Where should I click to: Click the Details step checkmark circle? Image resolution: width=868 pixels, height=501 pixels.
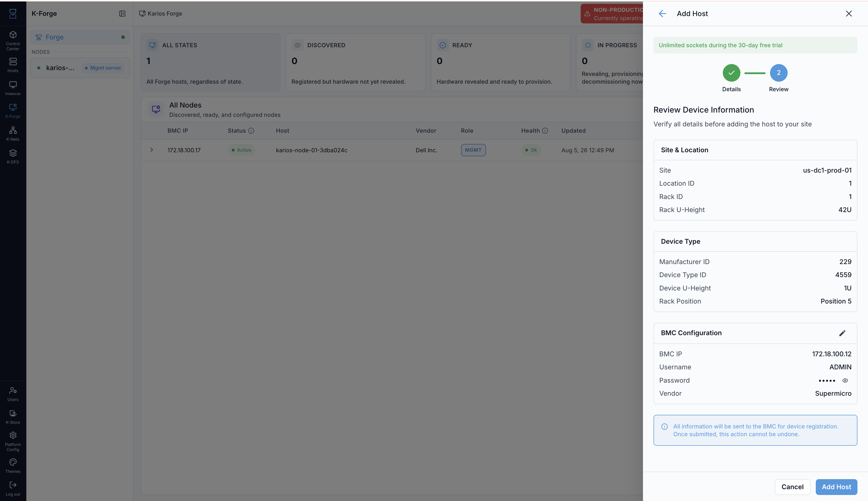coord(731,73)
